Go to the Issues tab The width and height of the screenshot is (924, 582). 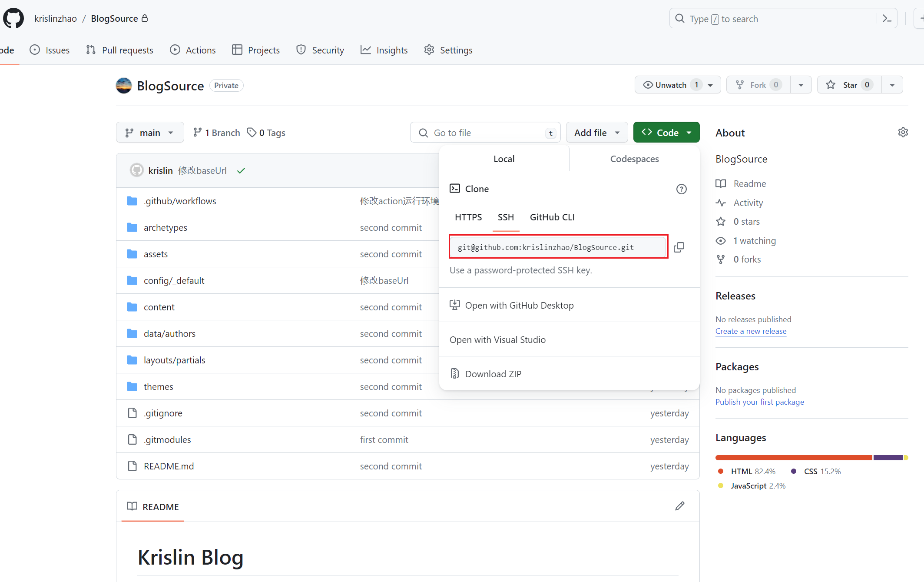50,50
